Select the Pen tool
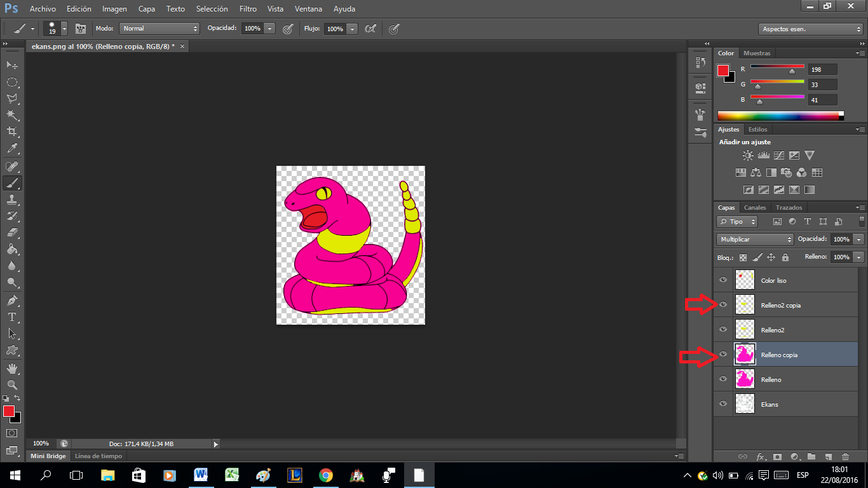The height and width of the screenshot is (488, 868). (12, 300)
